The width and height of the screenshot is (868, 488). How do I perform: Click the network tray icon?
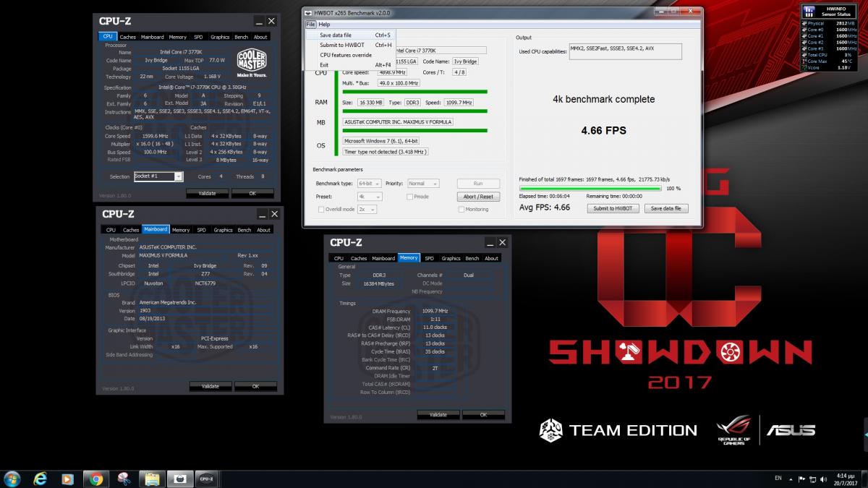point(814,479)
